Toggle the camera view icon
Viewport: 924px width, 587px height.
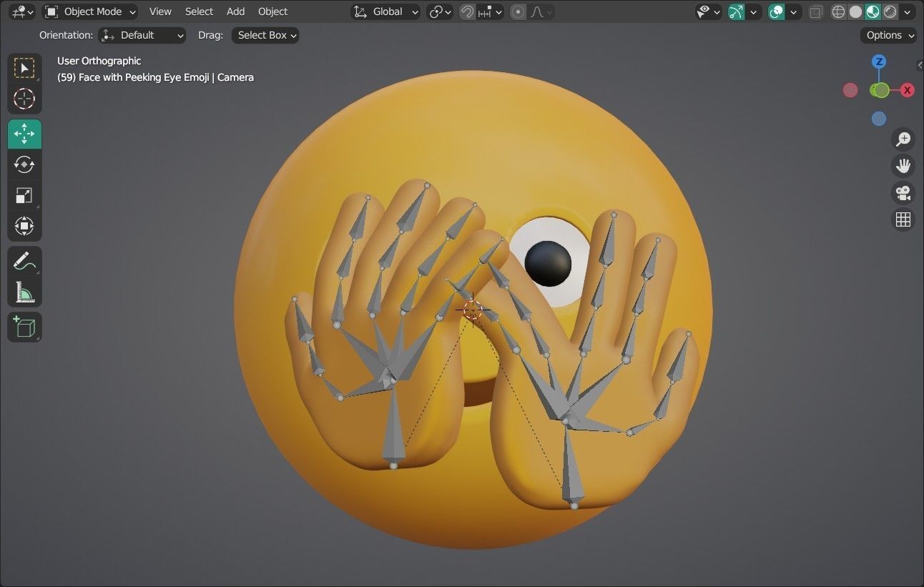tap(903, 192)
